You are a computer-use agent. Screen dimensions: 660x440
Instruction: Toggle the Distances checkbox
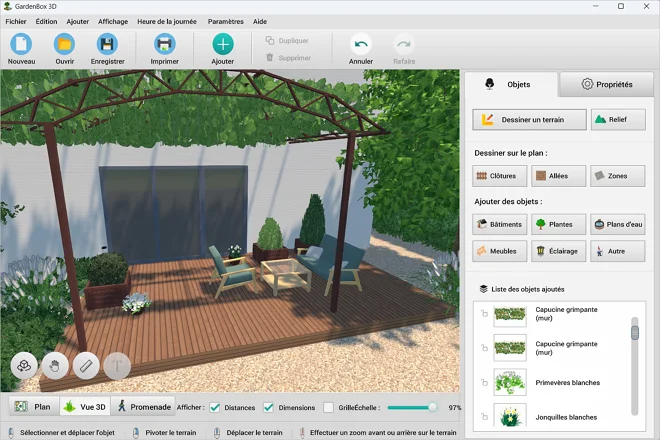[x=215, y=408]
